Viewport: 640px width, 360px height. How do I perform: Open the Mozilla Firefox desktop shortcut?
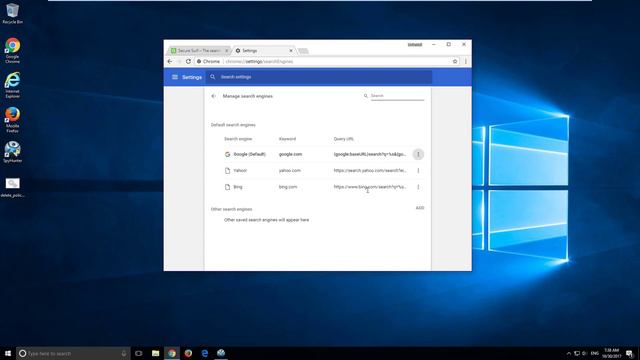(x=12, y=120)
